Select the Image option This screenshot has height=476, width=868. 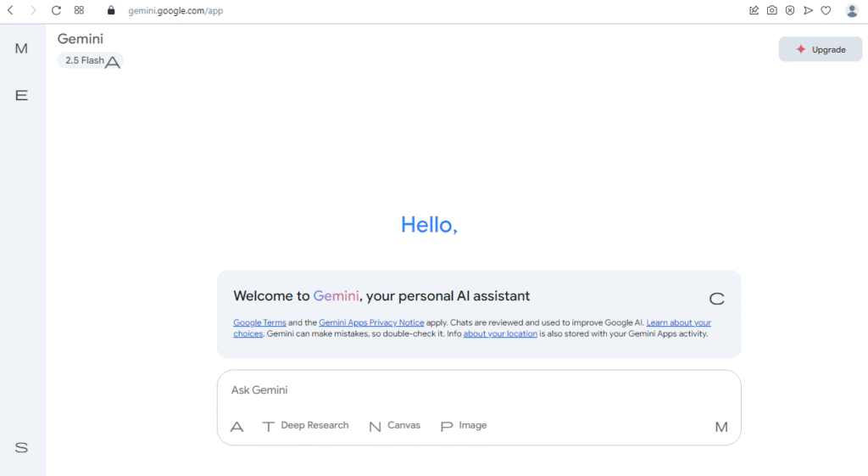pos(464,426)
